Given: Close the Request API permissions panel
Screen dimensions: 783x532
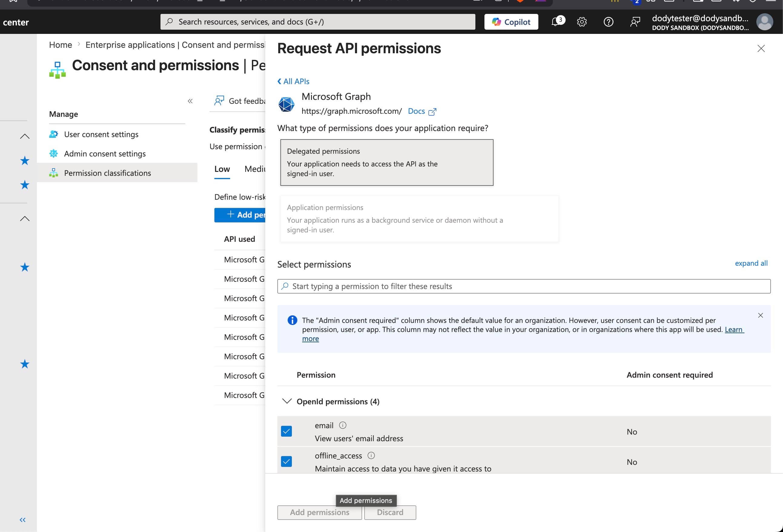Looking at the screenshot, I should point(761,48).
